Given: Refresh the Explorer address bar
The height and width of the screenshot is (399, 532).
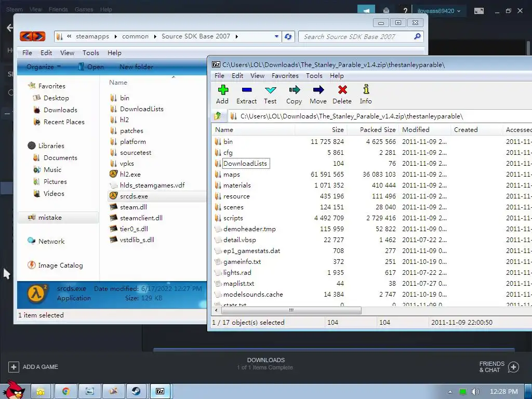Looking at the screenshot, I should [288, 36].
